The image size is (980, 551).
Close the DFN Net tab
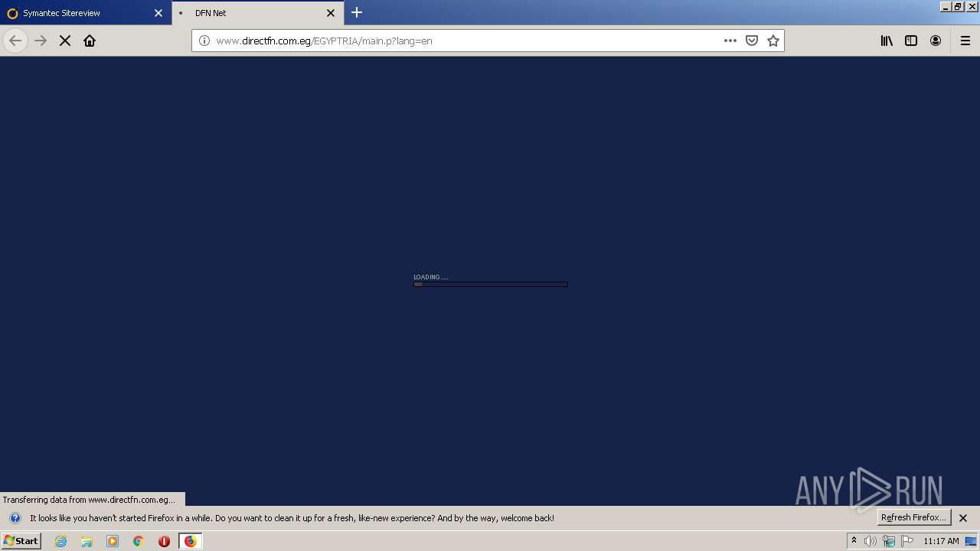[331, 13]
